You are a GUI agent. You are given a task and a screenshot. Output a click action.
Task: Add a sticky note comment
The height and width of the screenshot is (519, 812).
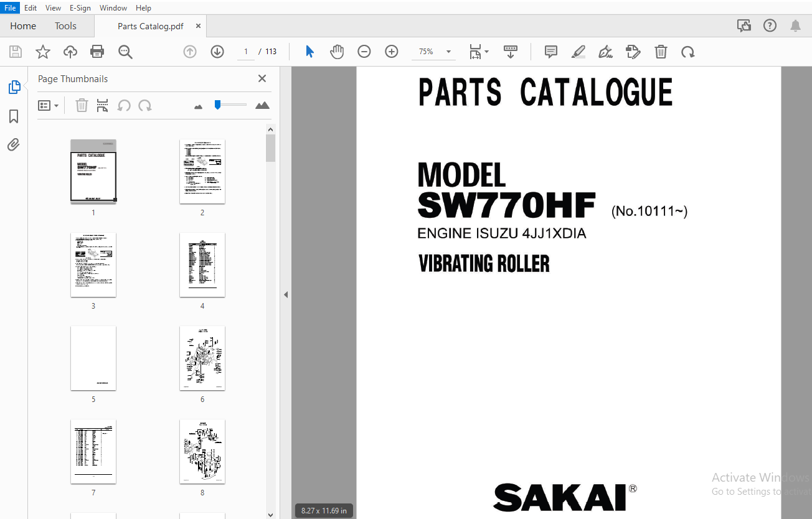[551, 52]
